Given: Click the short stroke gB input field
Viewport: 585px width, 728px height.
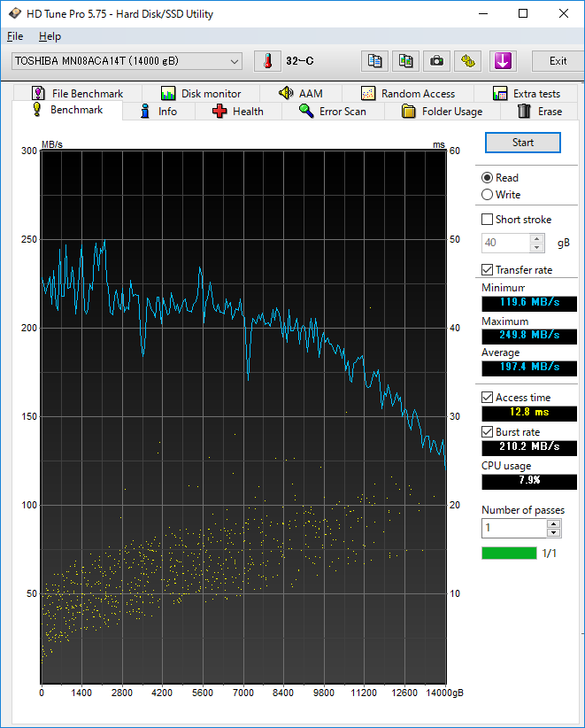Looking at the screenshot, I should (505, 243).
